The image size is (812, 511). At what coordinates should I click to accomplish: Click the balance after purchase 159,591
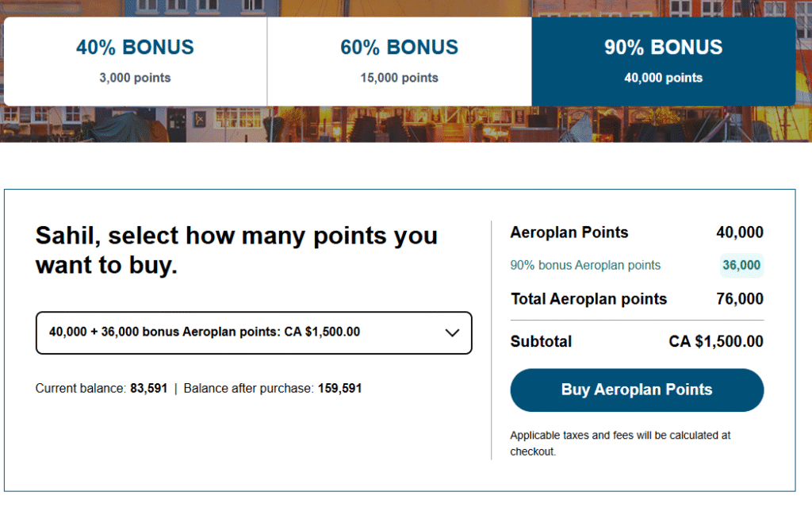(339, 389)
